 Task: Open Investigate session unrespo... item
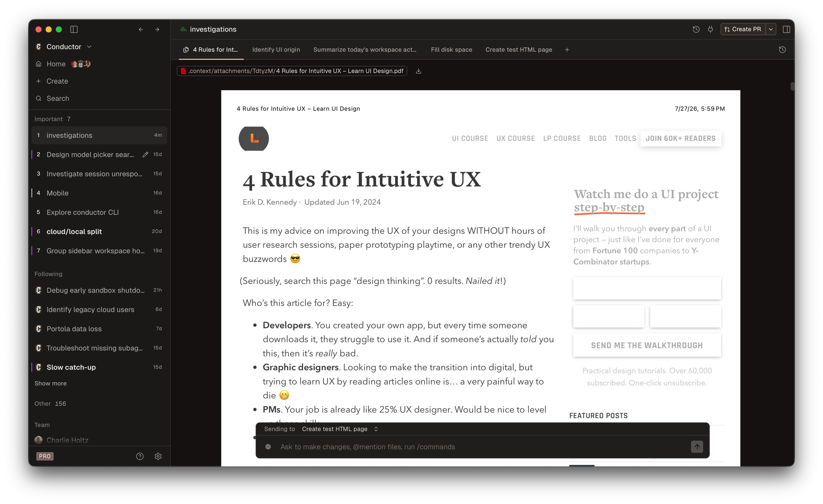click(x=99, y=174)
